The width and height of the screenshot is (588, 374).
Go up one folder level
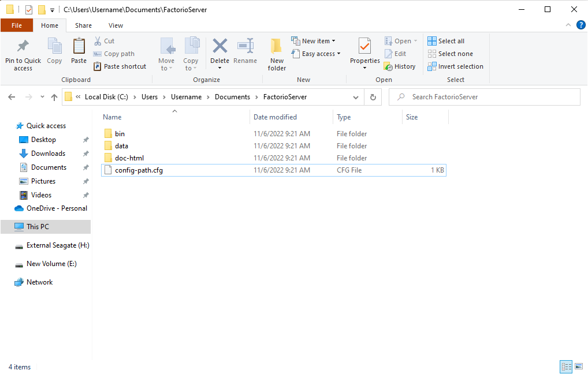[54, 97]
